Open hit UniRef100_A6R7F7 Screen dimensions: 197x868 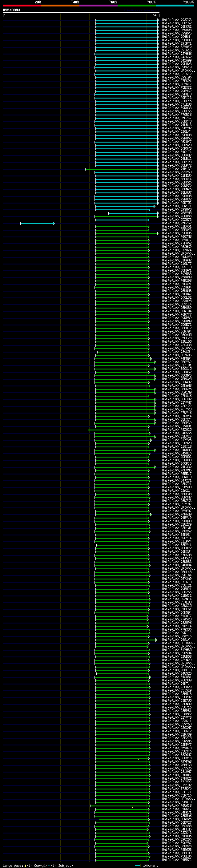coord(176,314)
